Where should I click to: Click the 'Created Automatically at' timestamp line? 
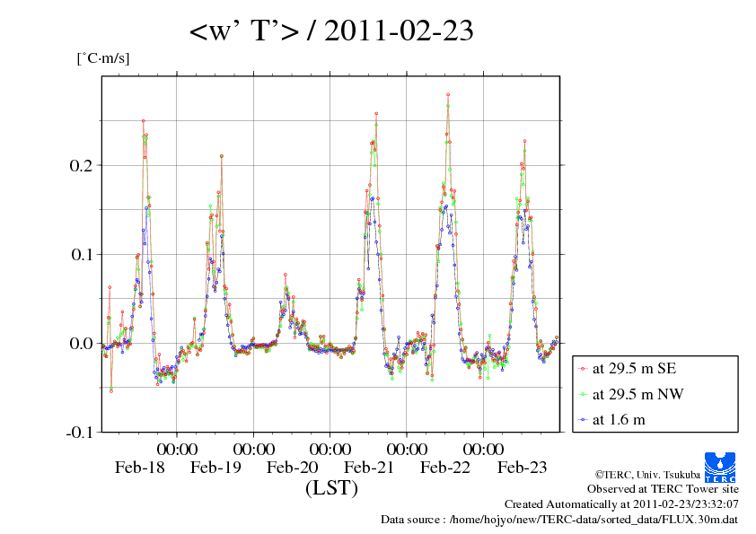coord(621,504)
